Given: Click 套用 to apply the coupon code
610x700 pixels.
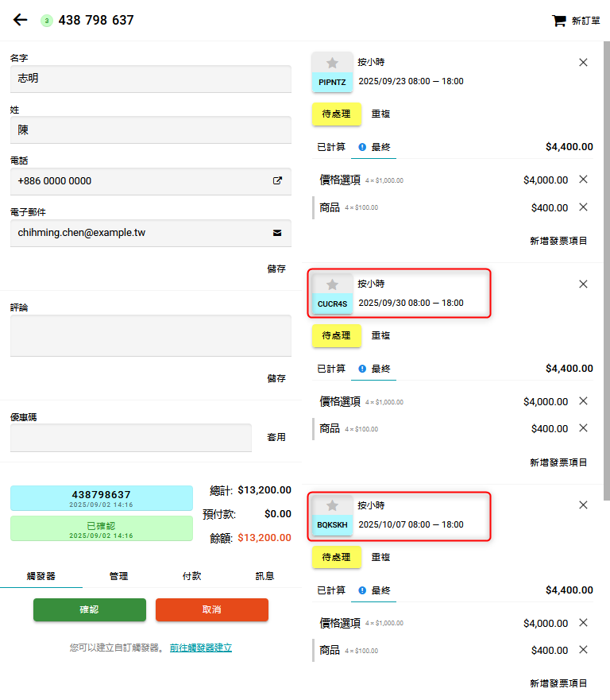Looking at the screenshot, I should [x=276, y=438].
